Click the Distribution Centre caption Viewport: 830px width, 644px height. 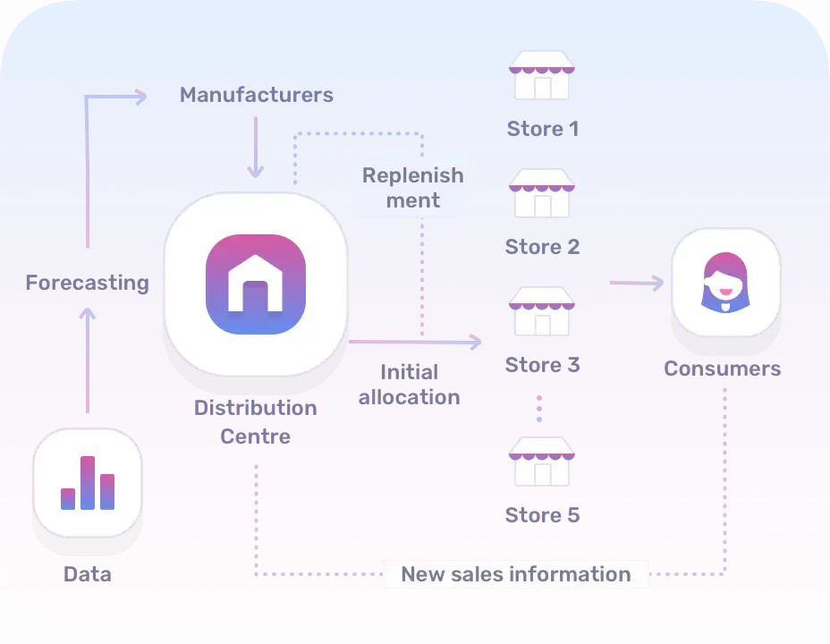click(x=256, y=422)
